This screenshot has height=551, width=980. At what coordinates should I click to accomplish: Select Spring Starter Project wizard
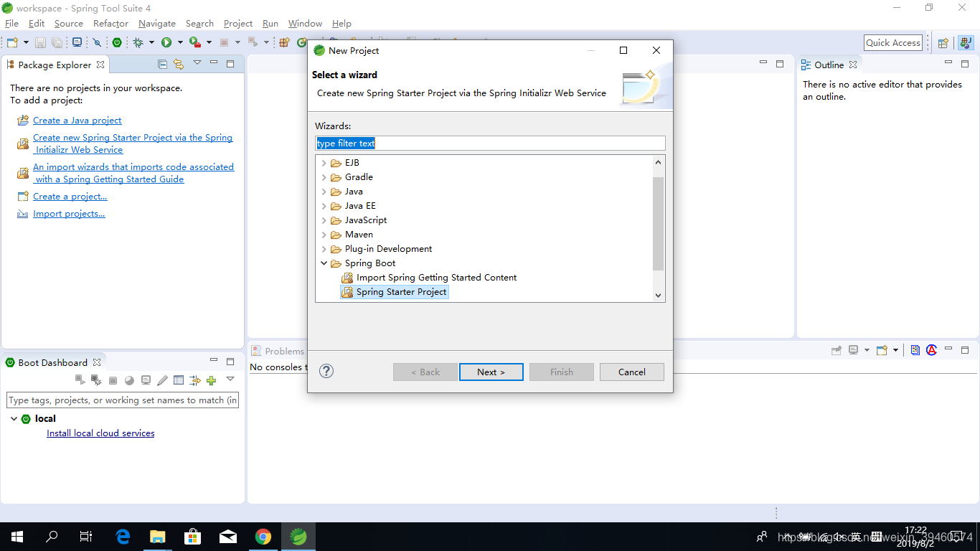[401, 292]
